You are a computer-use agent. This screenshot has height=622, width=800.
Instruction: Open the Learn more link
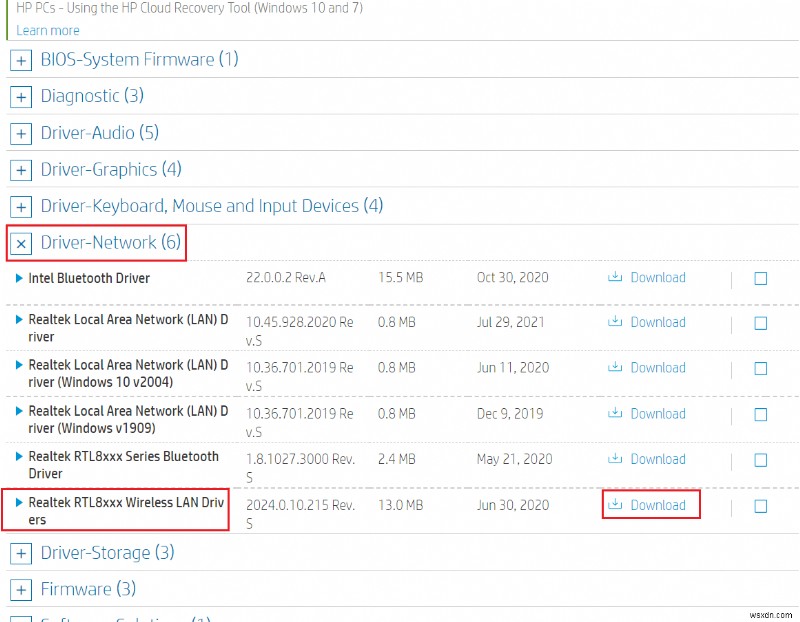47,30
